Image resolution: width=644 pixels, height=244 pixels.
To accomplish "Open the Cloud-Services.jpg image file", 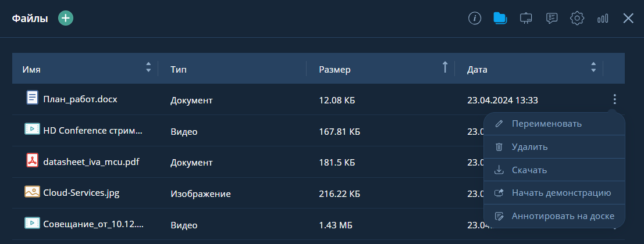I will click(81, 193).
